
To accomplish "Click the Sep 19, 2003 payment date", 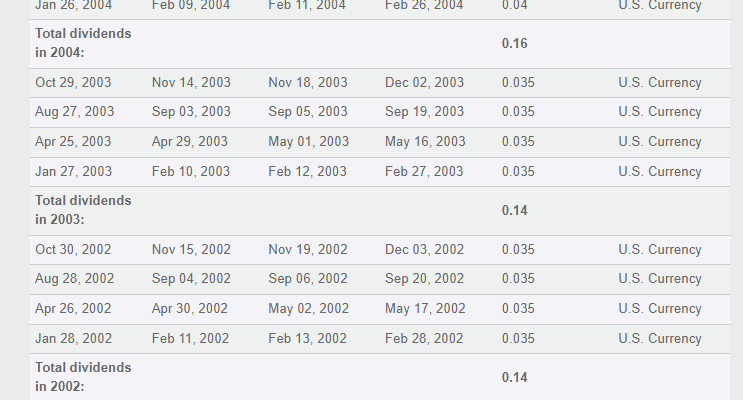I will [x=424, y=112].
